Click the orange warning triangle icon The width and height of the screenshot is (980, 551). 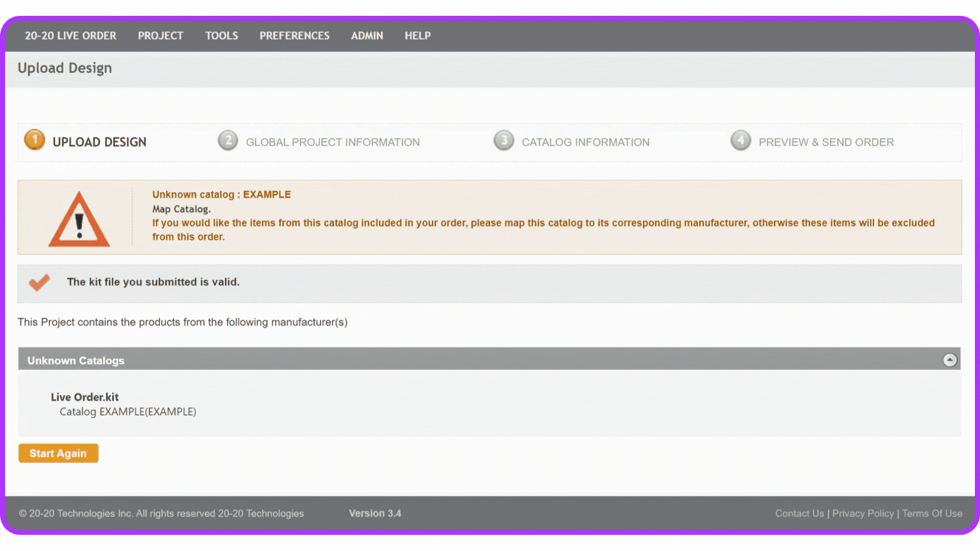pos(79,219)
